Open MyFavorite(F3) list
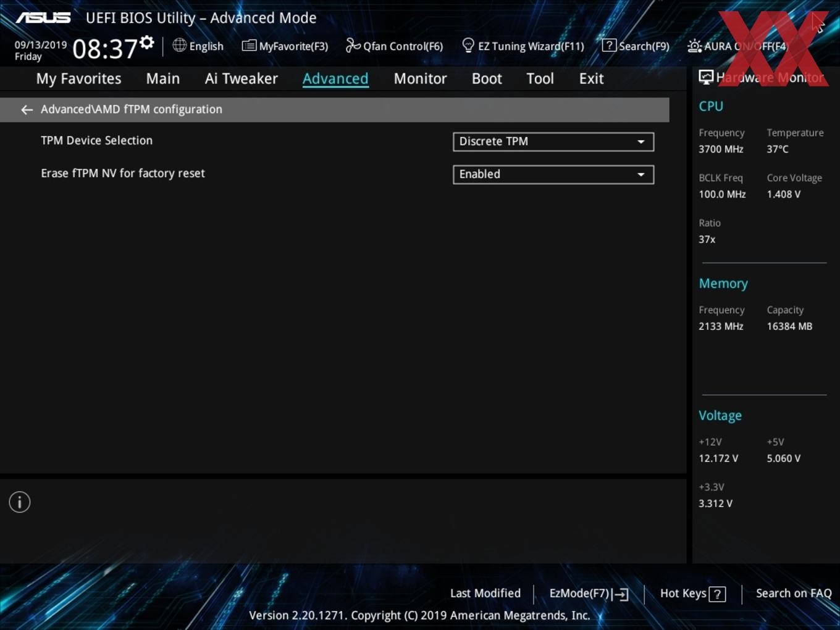The image size is (840, 630). 285,46
